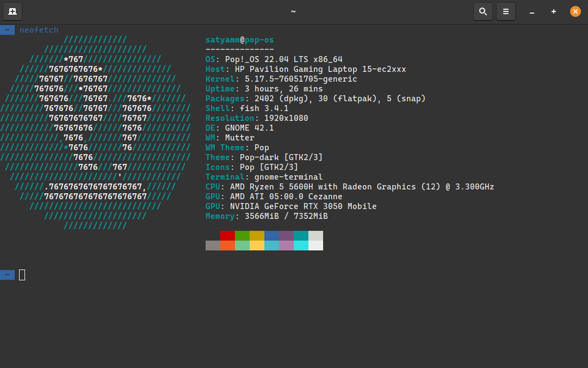588x368 pixels.
Task: Open the hamburger menu
Action: [506, 11]
